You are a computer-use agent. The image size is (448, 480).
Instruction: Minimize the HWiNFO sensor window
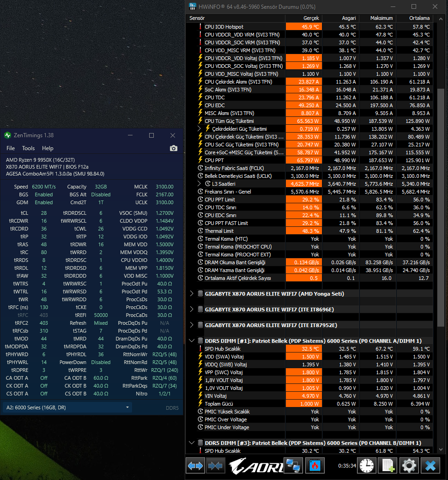pyautogui.click(x=393, y=6)
